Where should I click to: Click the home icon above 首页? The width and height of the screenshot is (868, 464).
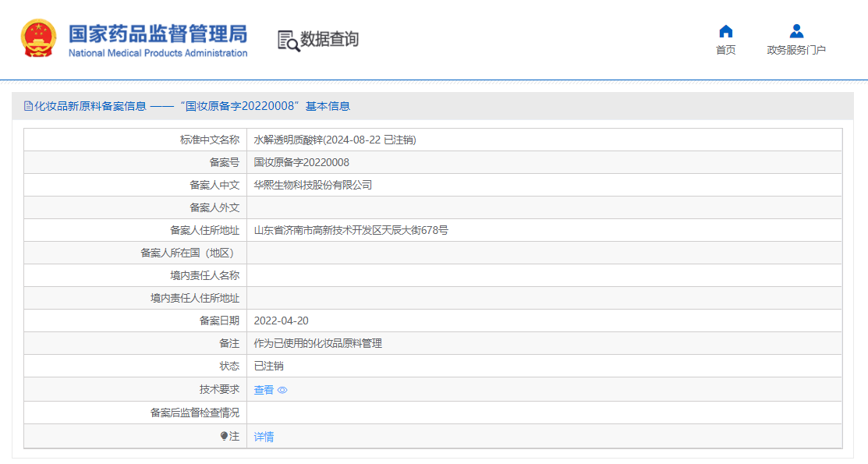click(725, 31)
